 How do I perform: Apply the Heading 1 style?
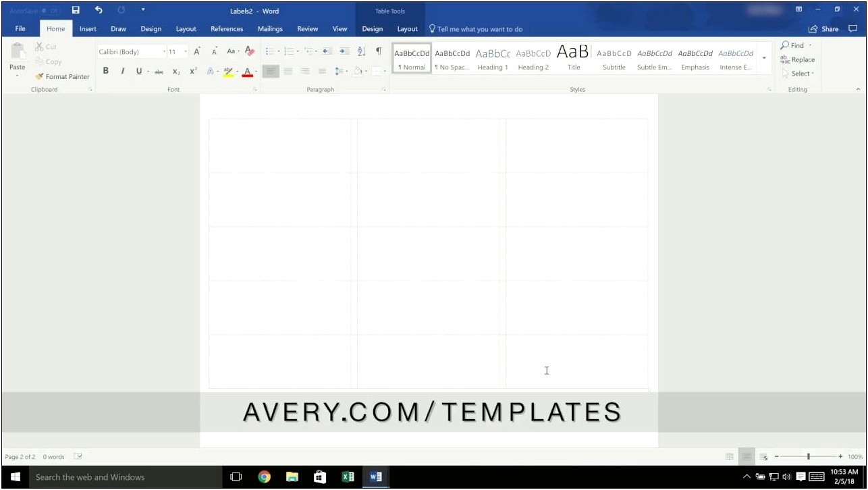tap(493, 59)
